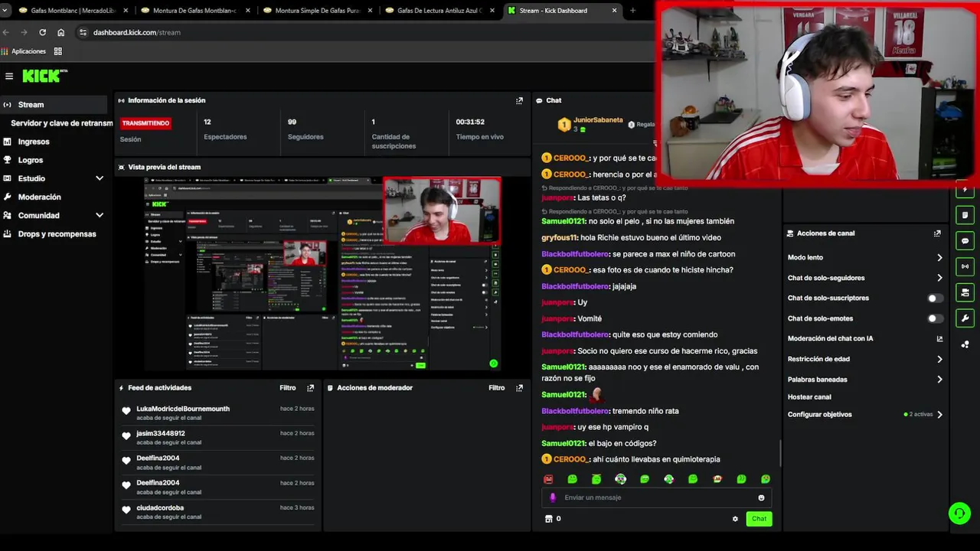Open external link for Moderación del chat con IA
The image size is (980, 551).
coord(939,338)
